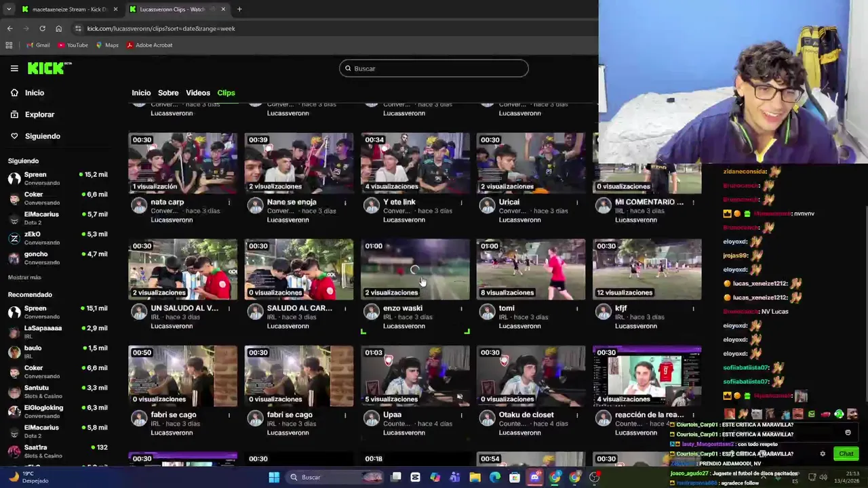Click the address bar URL
868x488 pixels.
pyautogui.click(x=161, y=28)
